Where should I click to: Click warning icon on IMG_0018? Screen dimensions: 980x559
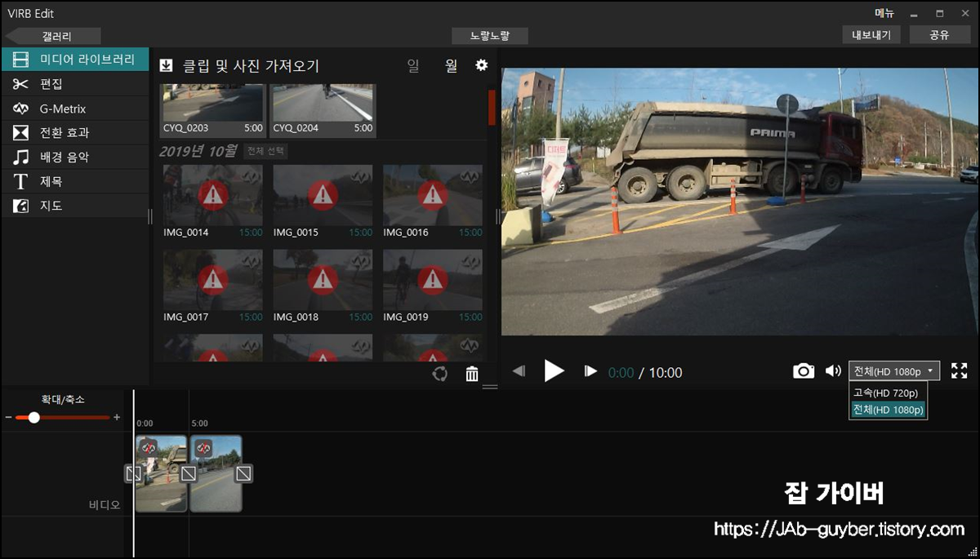[323, 279]
